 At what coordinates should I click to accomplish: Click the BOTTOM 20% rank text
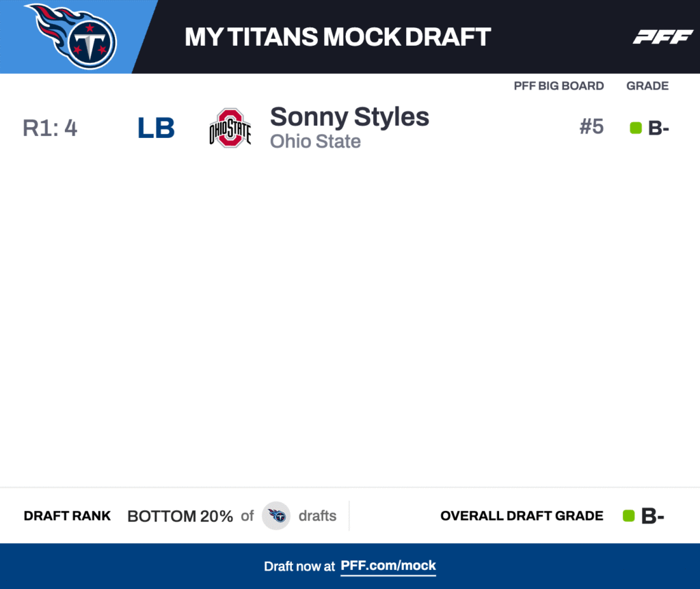pos(180,517)
